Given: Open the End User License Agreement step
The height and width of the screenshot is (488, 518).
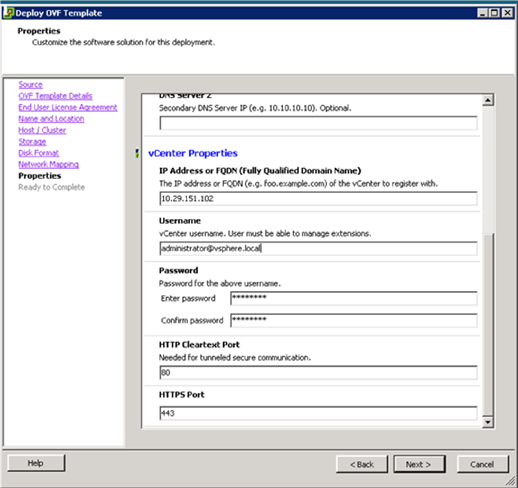Looking at the screenshot, I should pos(68,107).
